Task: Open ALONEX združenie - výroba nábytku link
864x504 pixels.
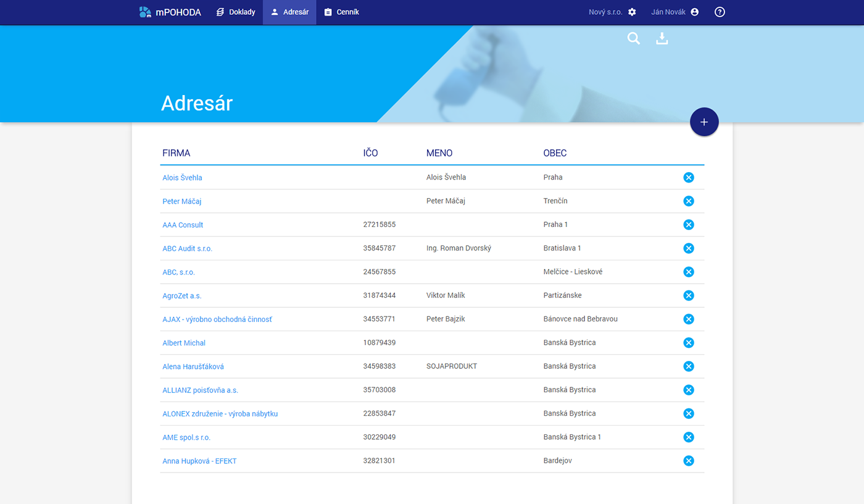Action: pyautogui.click(x=220, y=414)
